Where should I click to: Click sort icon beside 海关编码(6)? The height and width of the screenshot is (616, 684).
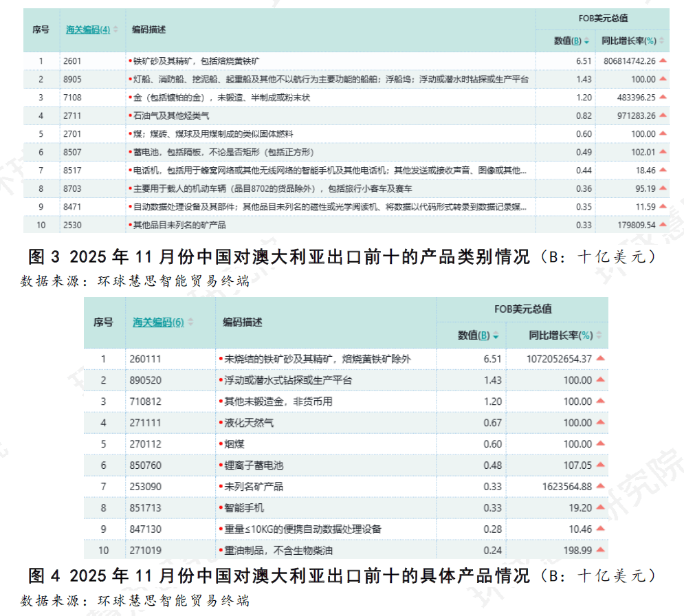click(x=190, y=322)
